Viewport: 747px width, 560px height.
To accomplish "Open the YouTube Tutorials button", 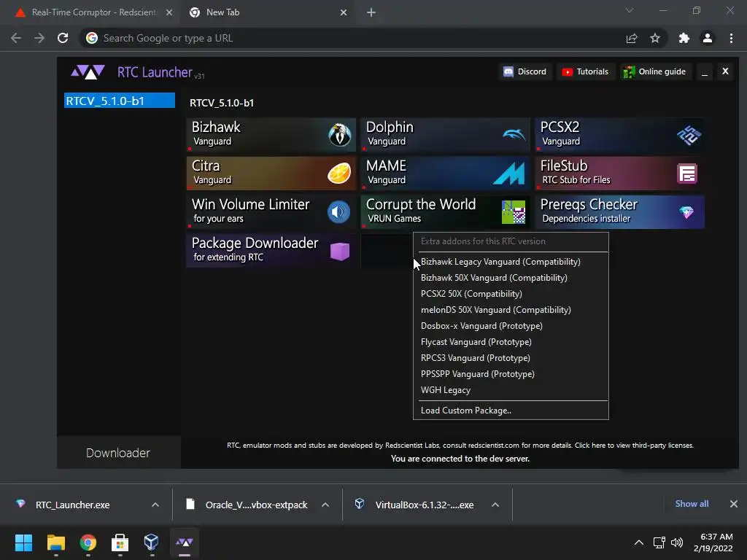I will pos(586,71).
